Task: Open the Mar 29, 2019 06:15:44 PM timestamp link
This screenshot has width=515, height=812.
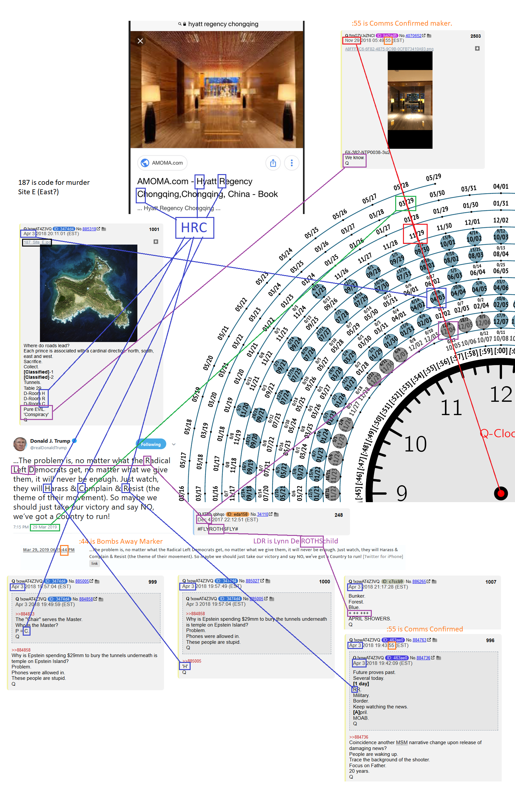Action: [x=49, y=550]
